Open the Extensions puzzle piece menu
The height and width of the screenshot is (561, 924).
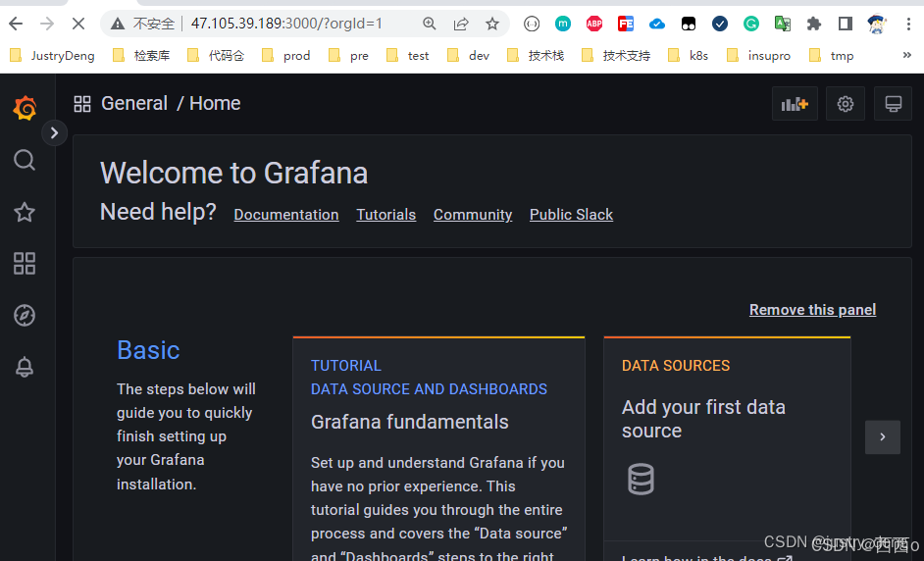(814, 24)
